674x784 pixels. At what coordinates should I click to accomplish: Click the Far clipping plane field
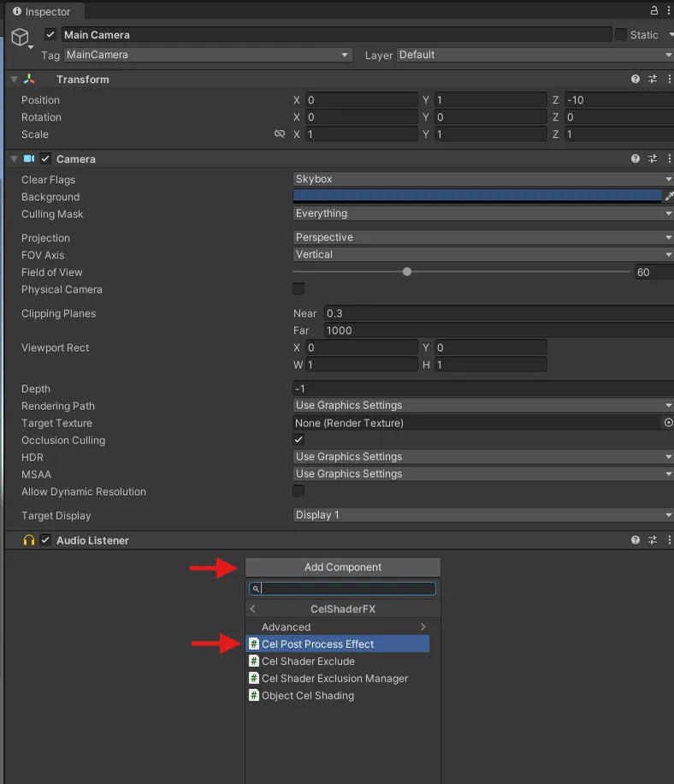(500, 330)
